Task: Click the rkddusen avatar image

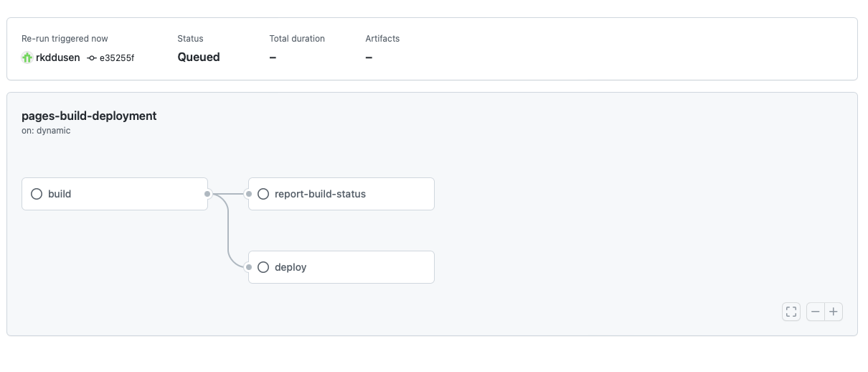Action: [x=27, y=57]
